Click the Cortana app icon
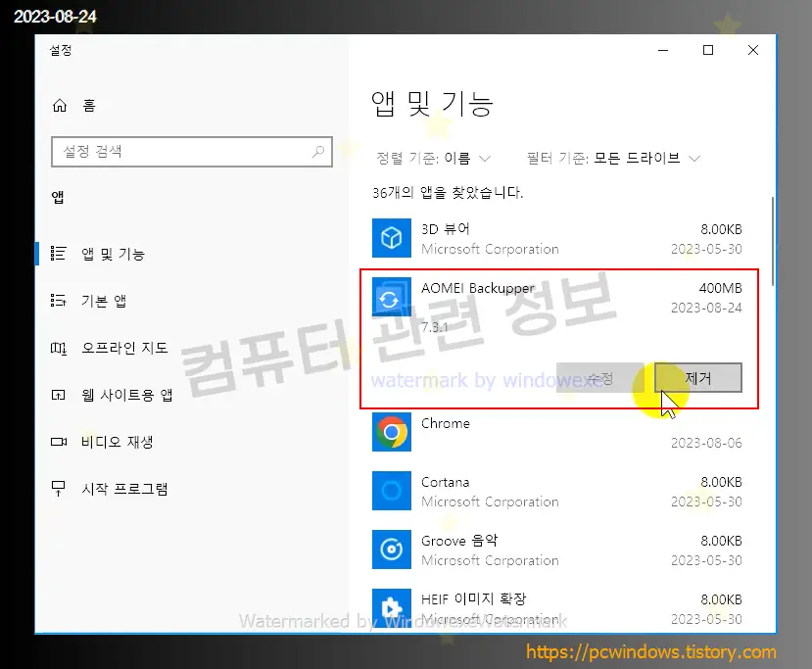 point(392,491)
